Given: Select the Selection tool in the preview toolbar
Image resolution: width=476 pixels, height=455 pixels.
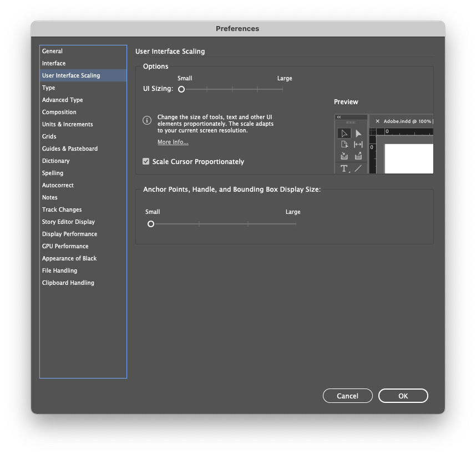Looking at the screenshot, I should point(345,133).
